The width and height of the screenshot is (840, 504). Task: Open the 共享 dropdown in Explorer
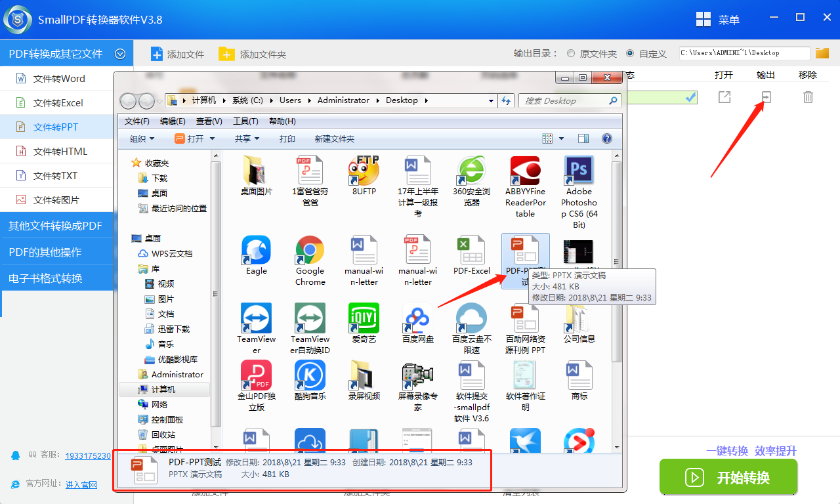tap(247, 138)
